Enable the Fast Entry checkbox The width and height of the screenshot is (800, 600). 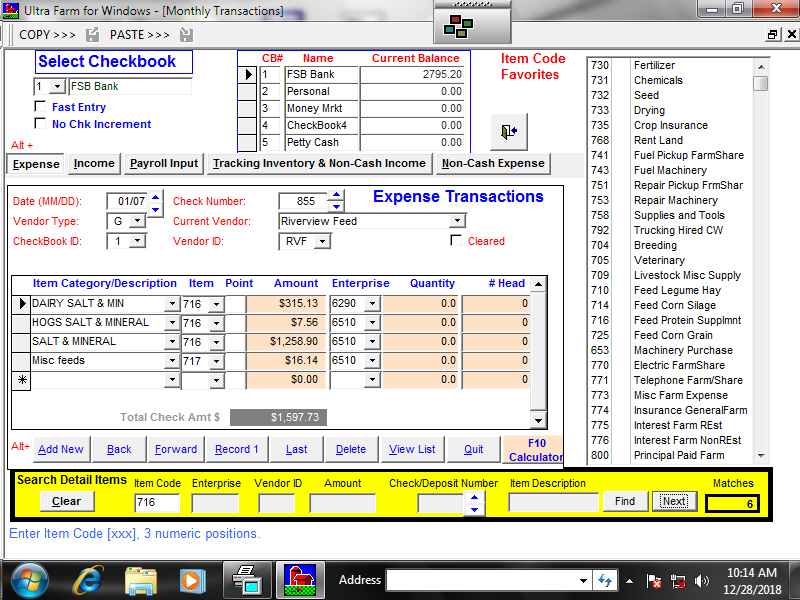coord(38,106)
